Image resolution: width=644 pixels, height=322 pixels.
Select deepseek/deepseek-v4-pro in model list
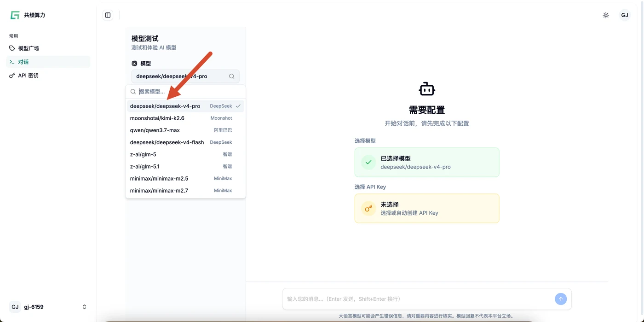tap(185, 106)
